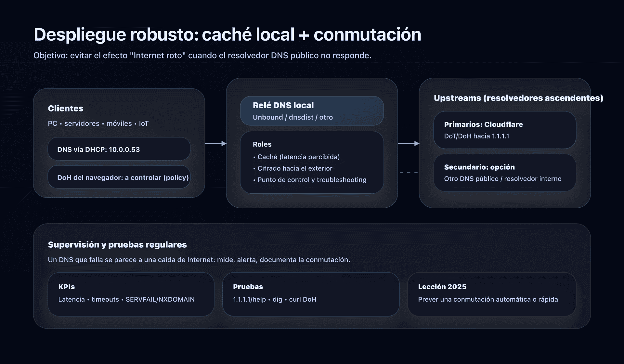Click the 1.1.1.1/help test link
The image size is (624, 364).
point(249,299)
